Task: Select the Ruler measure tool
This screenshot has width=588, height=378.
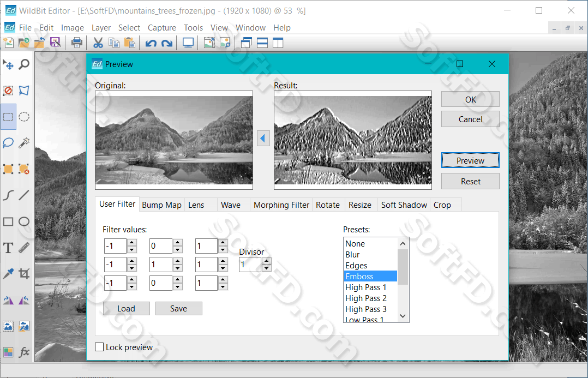Action: pyautogui.click(x=24, y=248)
